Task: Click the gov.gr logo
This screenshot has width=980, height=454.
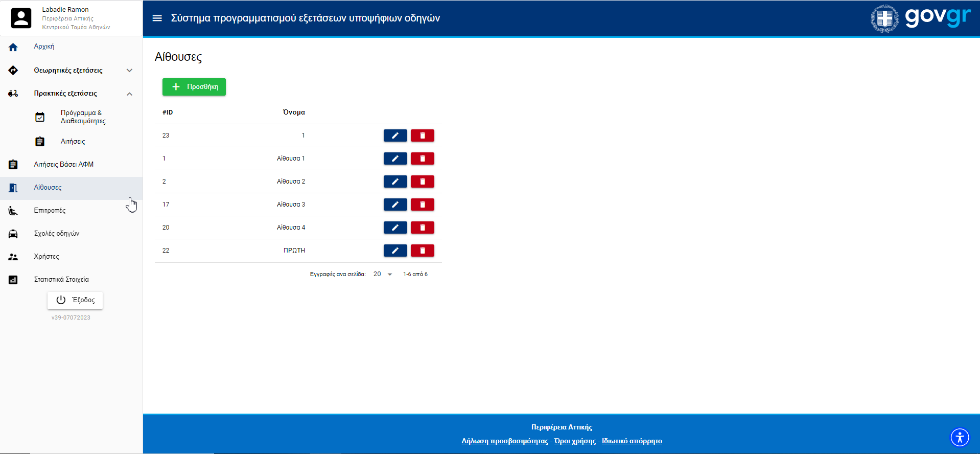Action: pyautogui.click(x=920, y=18)
